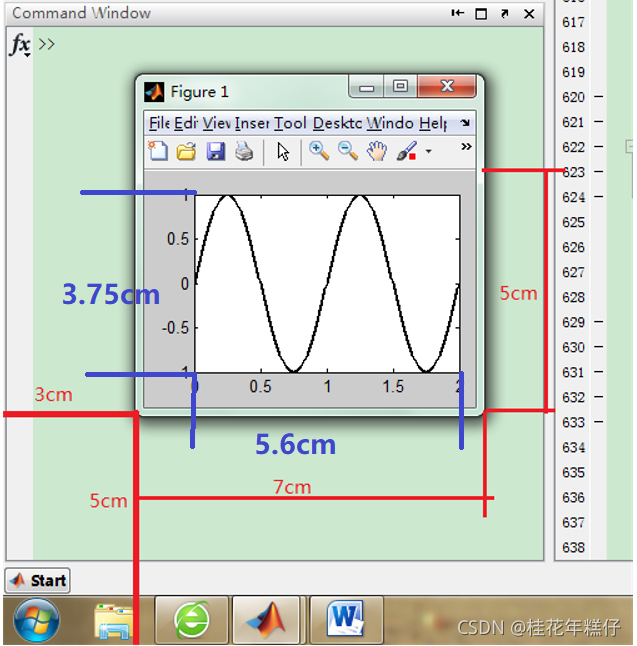The height and width of the screenshot is (646, 637).
Task: Click the Command Window prompt input area
Action: pyautogui.click(x=288, y=44)
